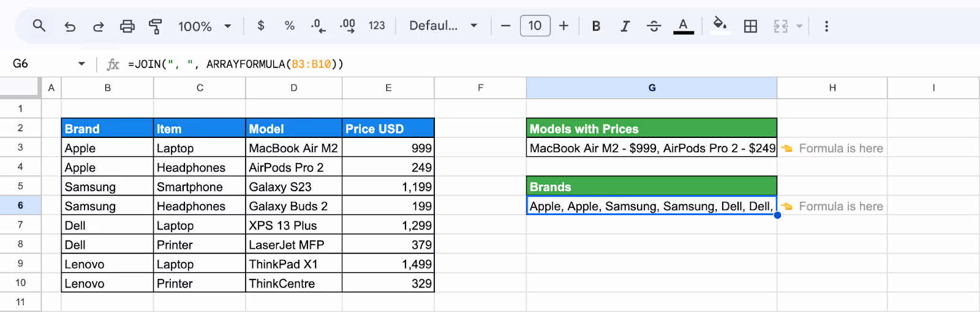The image size is (980, 312).
Task: Select column E header
Action: point(388,88)
